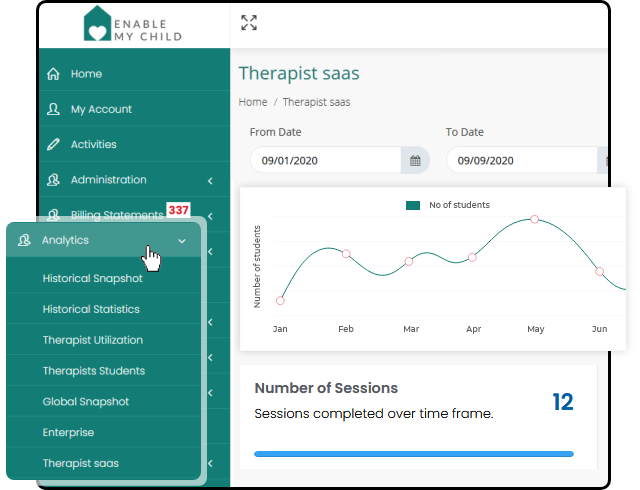Click the Home house icon in sidebar

coord(53,74)
